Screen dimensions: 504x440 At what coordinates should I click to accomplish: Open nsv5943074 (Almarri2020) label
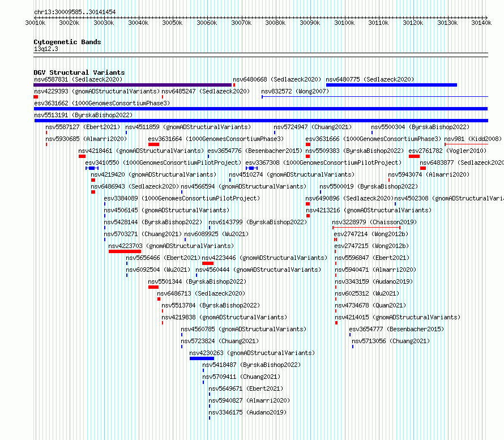tap(429, 174)
